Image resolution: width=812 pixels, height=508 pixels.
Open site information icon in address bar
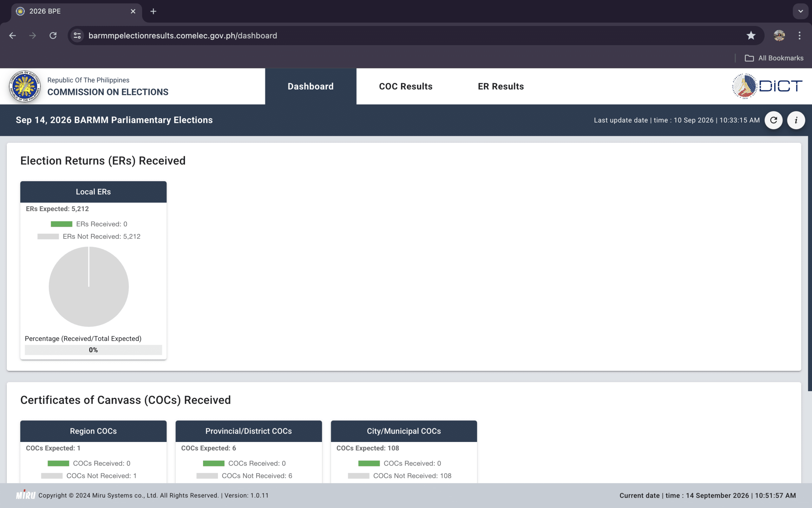[x=77, y=36]
